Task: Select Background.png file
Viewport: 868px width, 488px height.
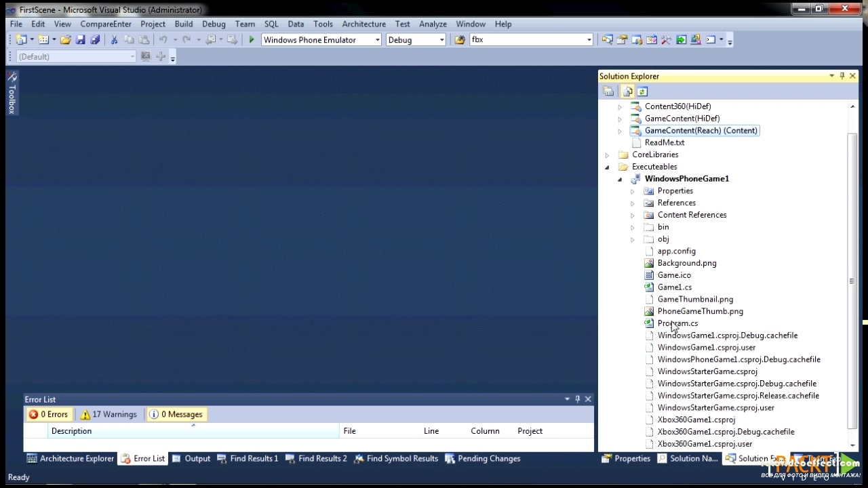Action: pos(687,263)
